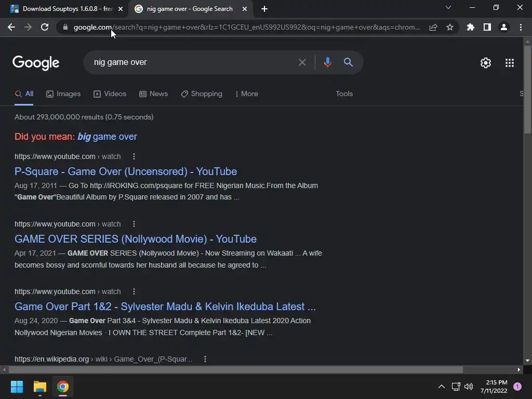This screenshot has height=399, width=532.
Task: Click suggested 'big game over' link
Action: click(x=107, y=137)
